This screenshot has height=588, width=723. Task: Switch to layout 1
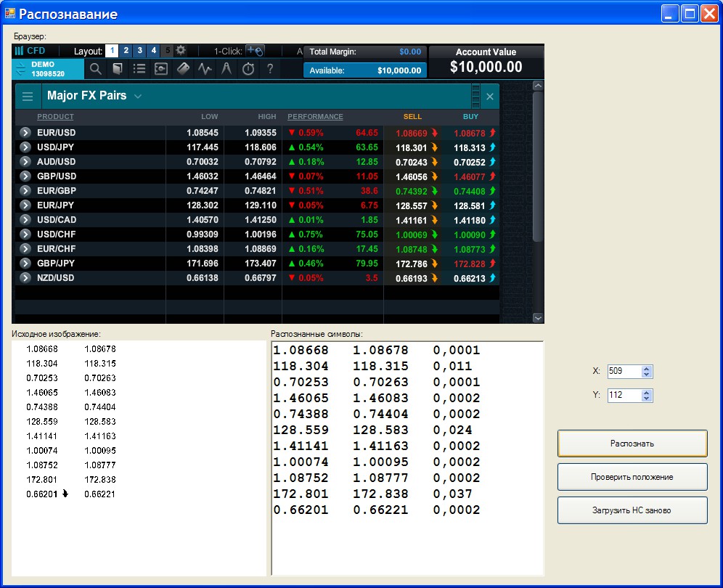[x=112, y=50]
